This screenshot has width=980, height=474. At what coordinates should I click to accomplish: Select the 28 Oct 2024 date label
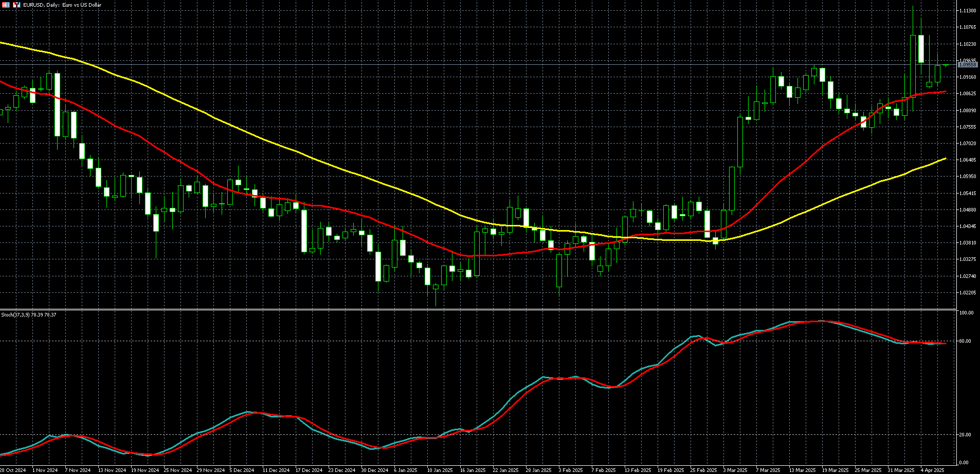click(x=13, y=470)
